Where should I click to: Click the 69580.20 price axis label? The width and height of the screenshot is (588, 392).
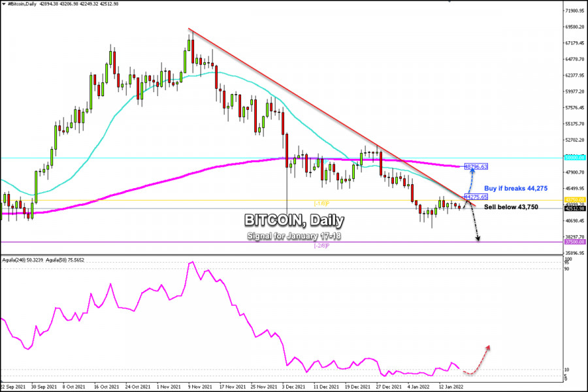[574, 27]
